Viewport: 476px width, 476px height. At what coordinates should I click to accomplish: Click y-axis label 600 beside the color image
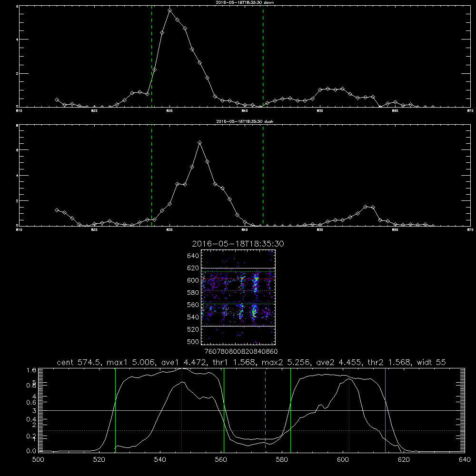point(193,280)
